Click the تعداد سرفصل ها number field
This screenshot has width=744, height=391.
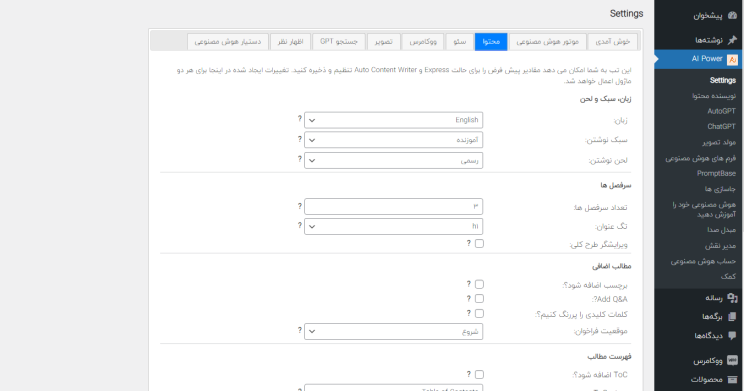[393, 206]
